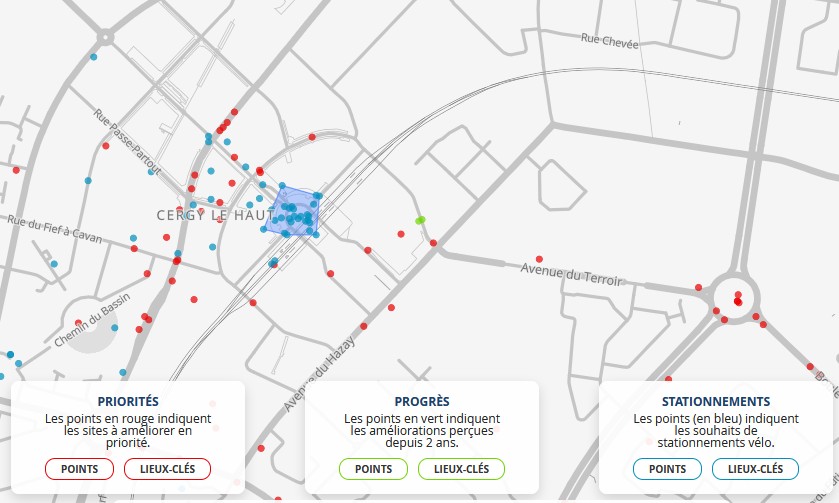Show green POINTS for Progrès
Screen dimensions: 839x503
[x=373, y=469]
